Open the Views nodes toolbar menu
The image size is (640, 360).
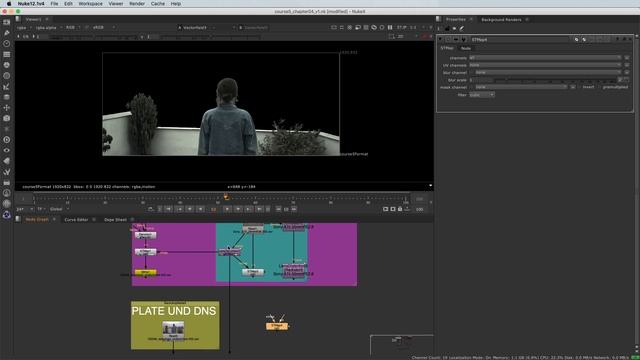tap(7, 150)
